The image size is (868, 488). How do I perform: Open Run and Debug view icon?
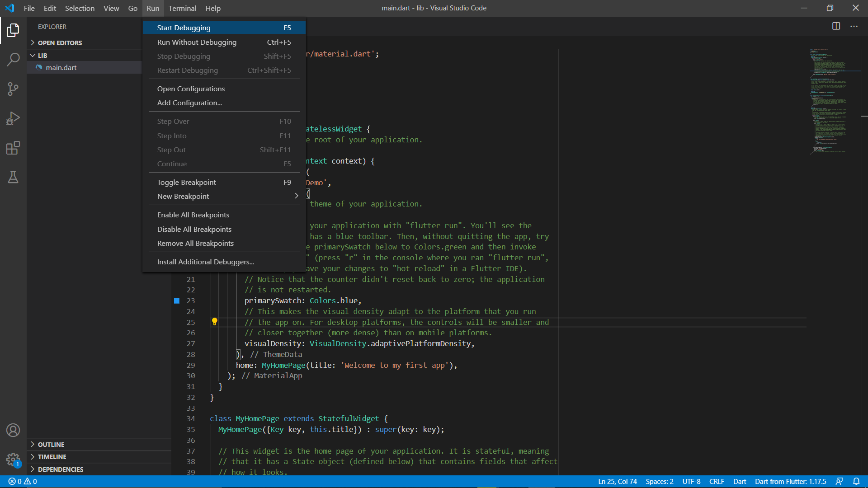tap(13, 118)
